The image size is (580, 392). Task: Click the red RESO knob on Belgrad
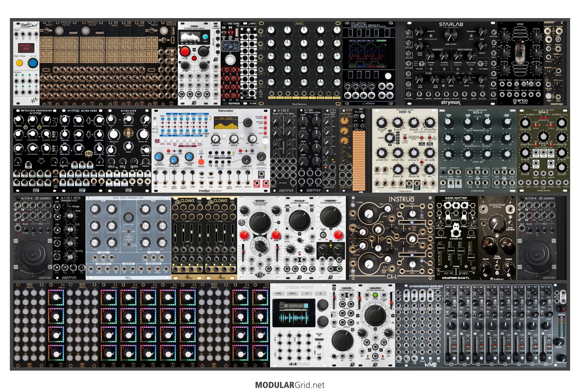pyautogui.click(x=244, y=235)
